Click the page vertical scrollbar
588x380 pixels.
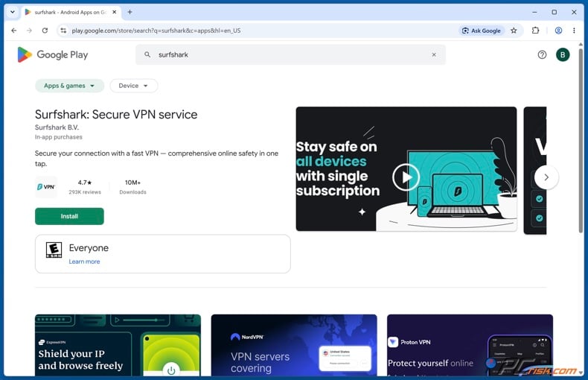pos(581,141)
